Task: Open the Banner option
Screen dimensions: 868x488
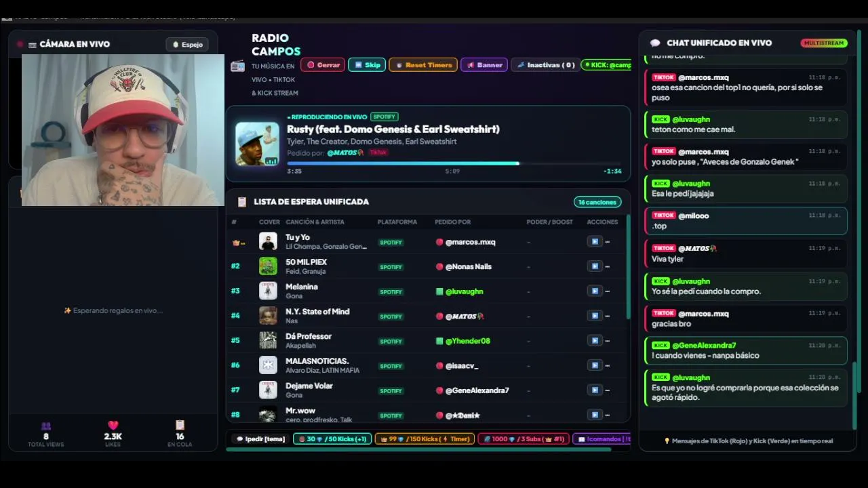Action: 484,65
